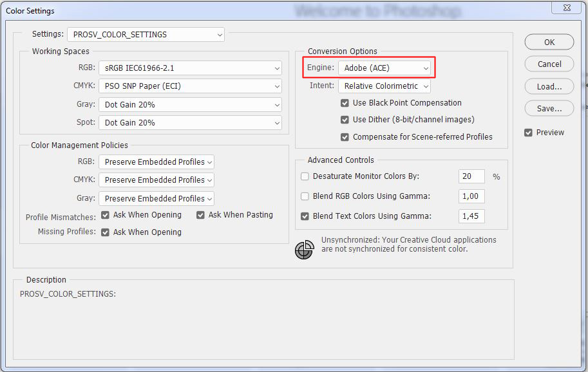This screenshot has width=588, height=372.
Task: Expand CMYK working space dropdown
Action: (190, 86)
